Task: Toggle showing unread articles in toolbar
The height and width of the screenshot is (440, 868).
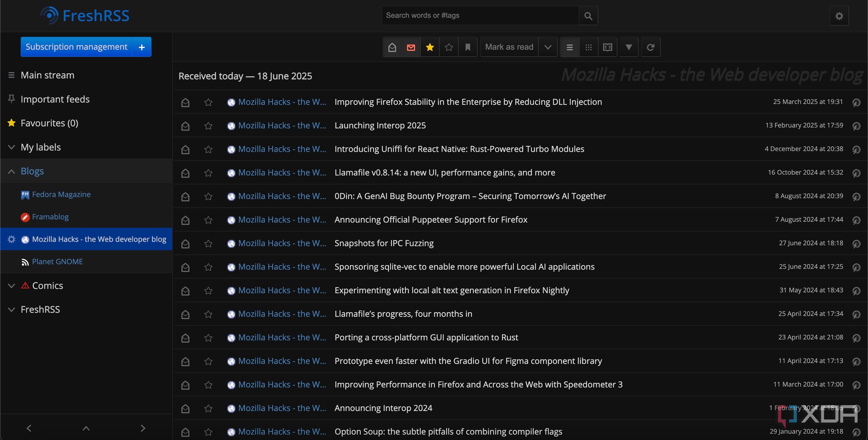Action: click(411, 47)
